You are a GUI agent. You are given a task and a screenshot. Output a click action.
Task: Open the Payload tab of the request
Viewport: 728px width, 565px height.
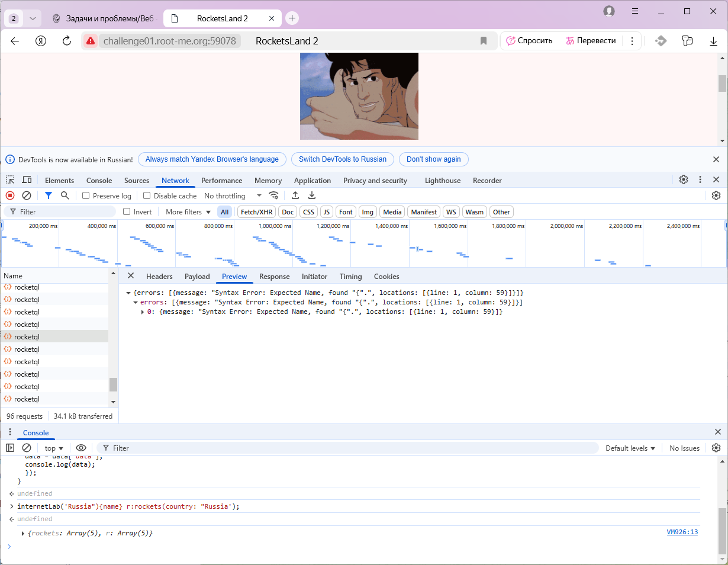tap(197, 277)
